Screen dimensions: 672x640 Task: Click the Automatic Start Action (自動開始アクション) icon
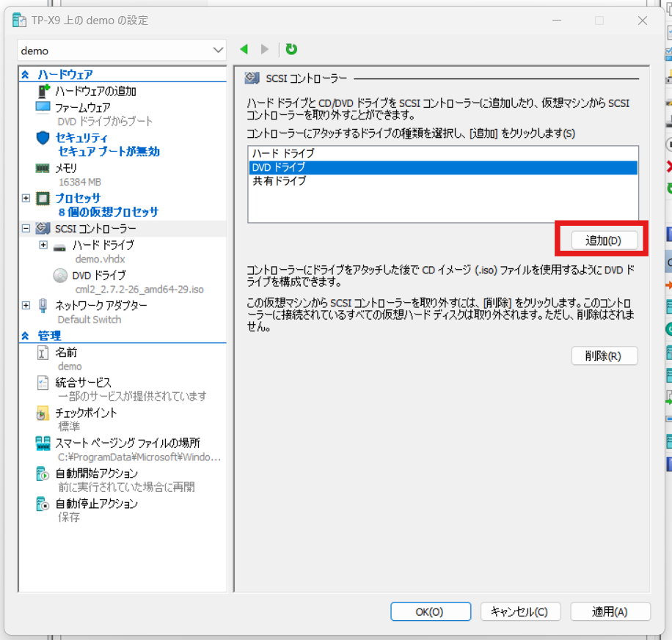coord(43,474)
